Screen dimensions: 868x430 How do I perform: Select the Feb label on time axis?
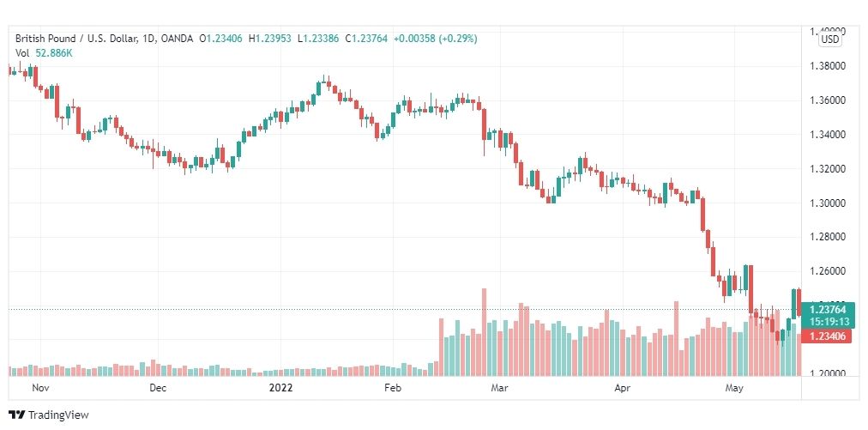click(x=393, y=388)
